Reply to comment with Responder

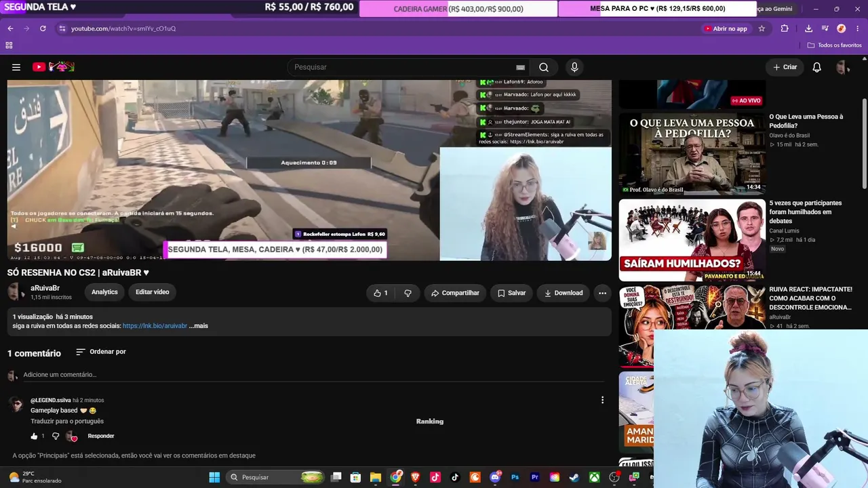101,436
